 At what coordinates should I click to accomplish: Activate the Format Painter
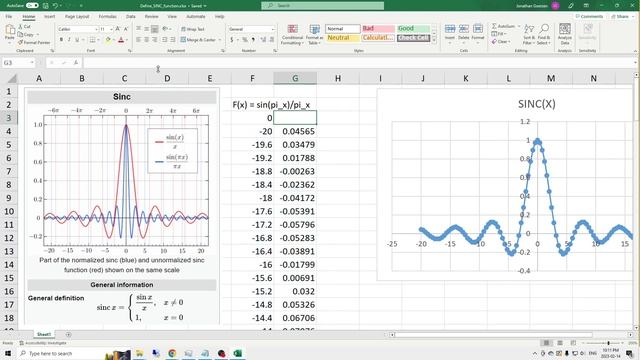pos(34,42)
